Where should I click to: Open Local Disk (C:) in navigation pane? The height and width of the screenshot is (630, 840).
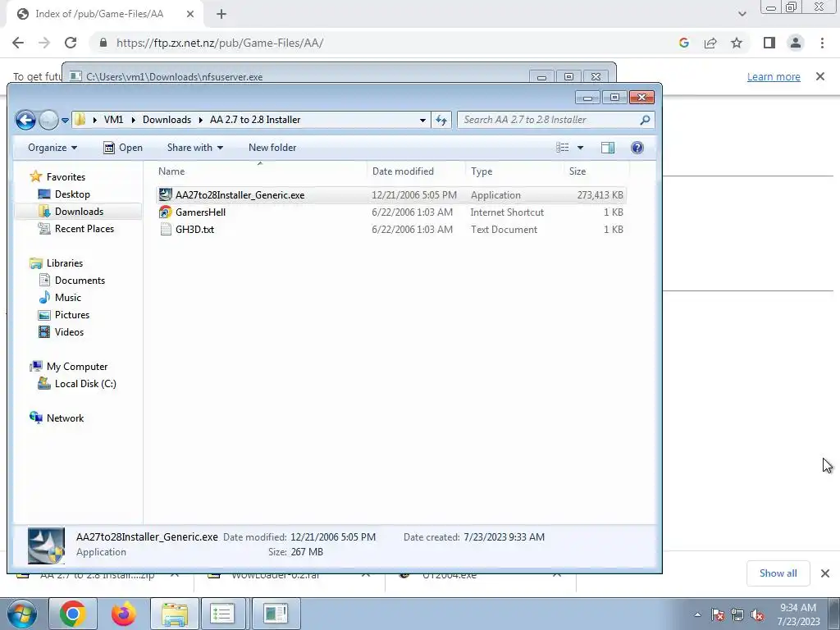(x=85, y=384)
